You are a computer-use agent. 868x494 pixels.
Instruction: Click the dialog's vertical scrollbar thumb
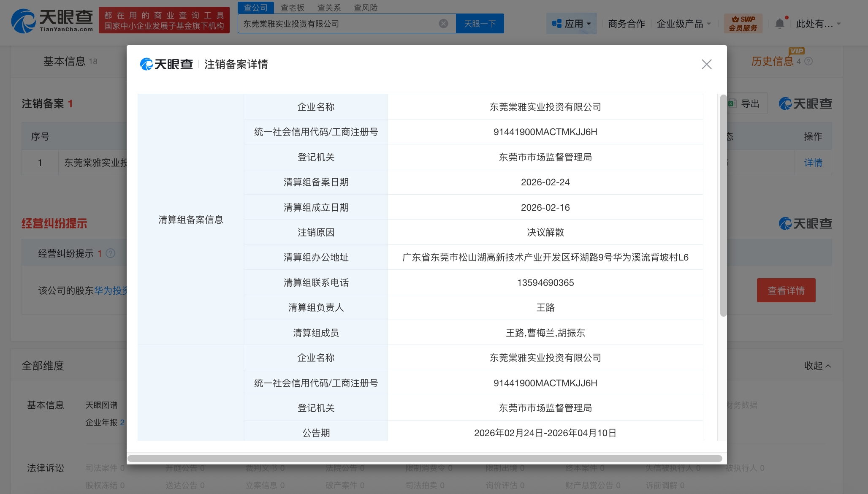(x=723, y=206)
